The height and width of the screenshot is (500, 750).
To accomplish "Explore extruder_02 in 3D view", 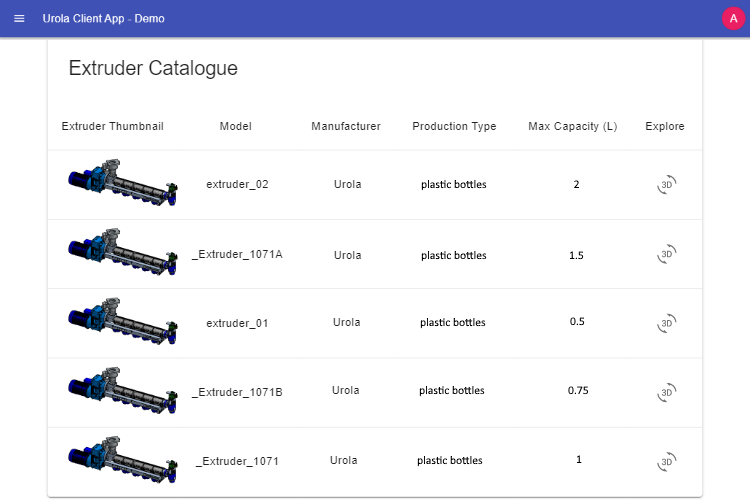I will 666,185.
